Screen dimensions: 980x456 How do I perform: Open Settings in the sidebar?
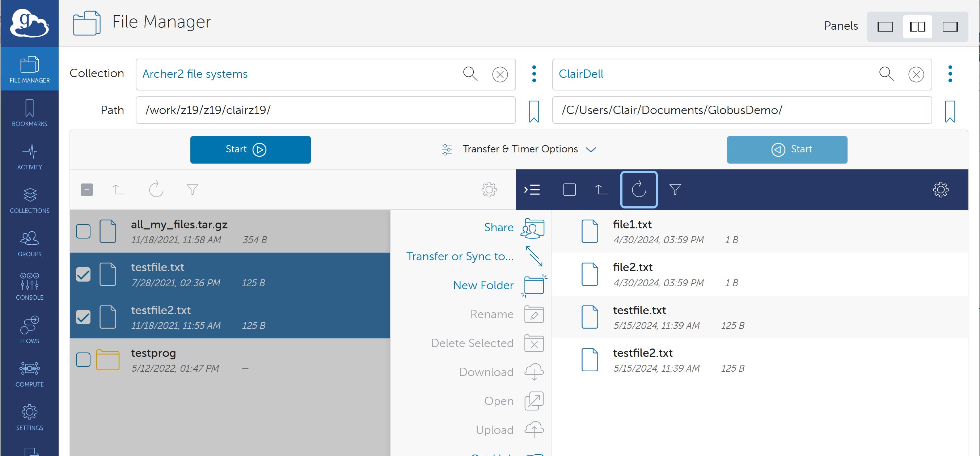point(29,417)
